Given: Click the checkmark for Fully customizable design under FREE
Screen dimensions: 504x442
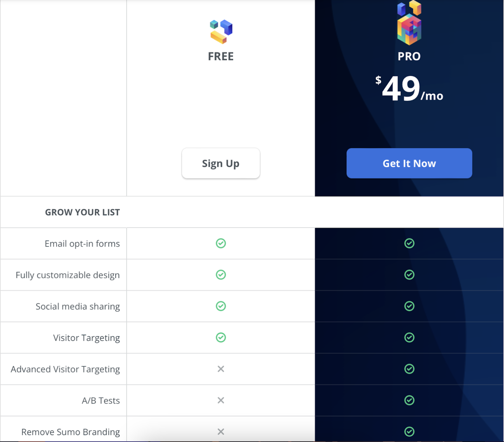Looking at the screenshot, I should (x=221, y=275).
